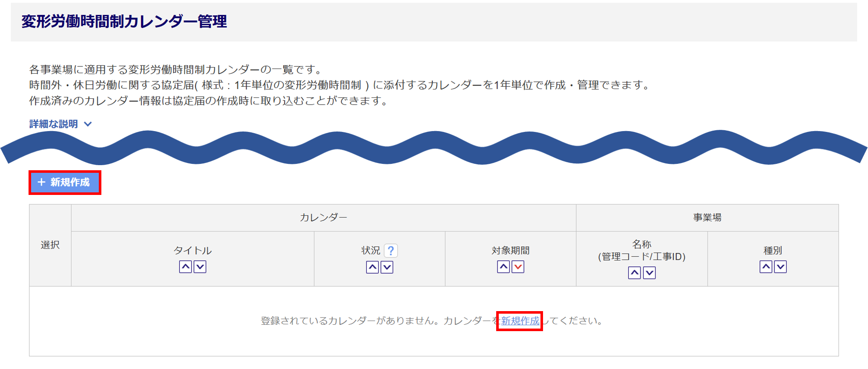Sort タイトル column ascending
The image size is (868, 369).
185,267
